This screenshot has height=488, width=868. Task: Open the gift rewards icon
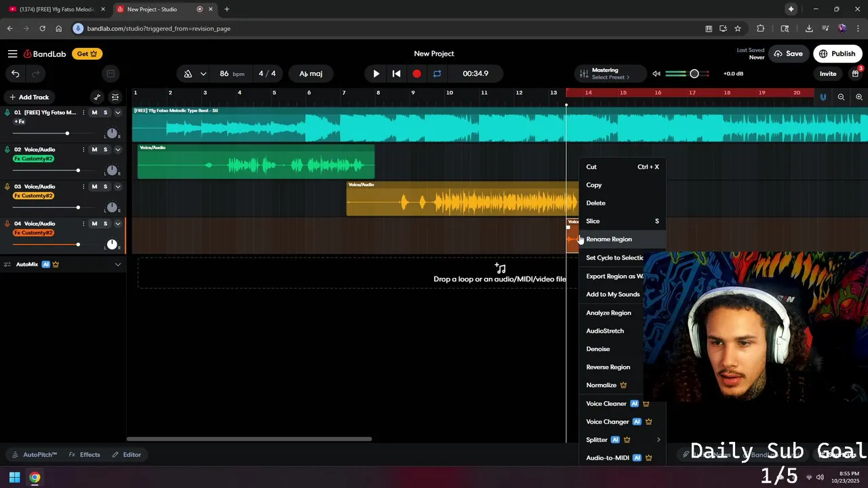point(856,73)
